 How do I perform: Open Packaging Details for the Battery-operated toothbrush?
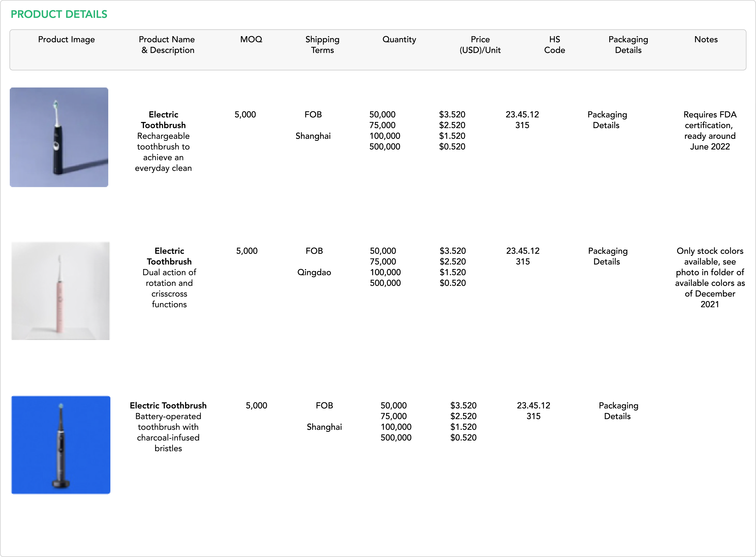618,411
